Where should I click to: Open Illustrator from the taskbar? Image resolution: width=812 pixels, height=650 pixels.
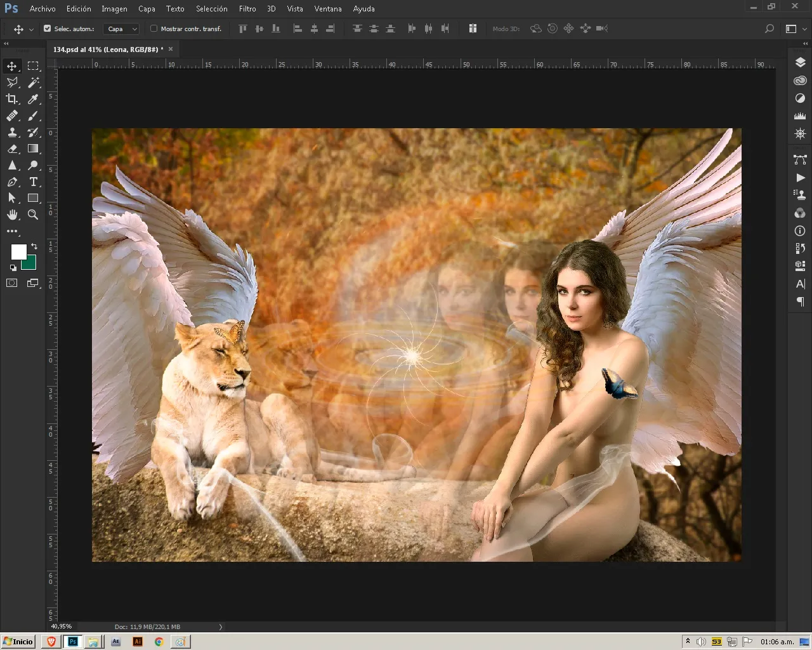coord(138,642)
